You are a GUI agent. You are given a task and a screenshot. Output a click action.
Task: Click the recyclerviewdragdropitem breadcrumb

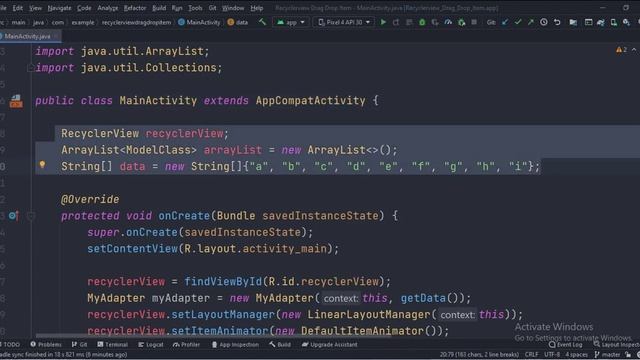pos(136,22)
